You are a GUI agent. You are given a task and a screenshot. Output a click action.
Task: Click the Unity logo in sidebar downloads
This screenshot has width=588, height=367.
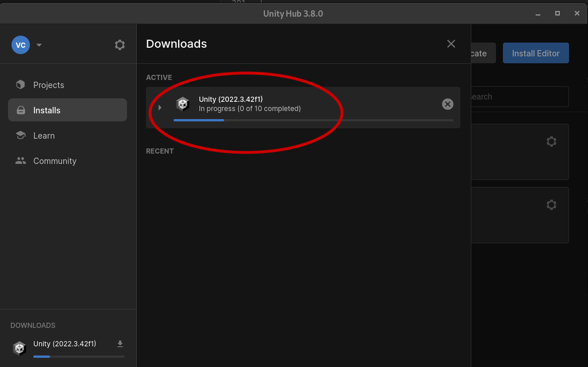(x=20, y=348)
